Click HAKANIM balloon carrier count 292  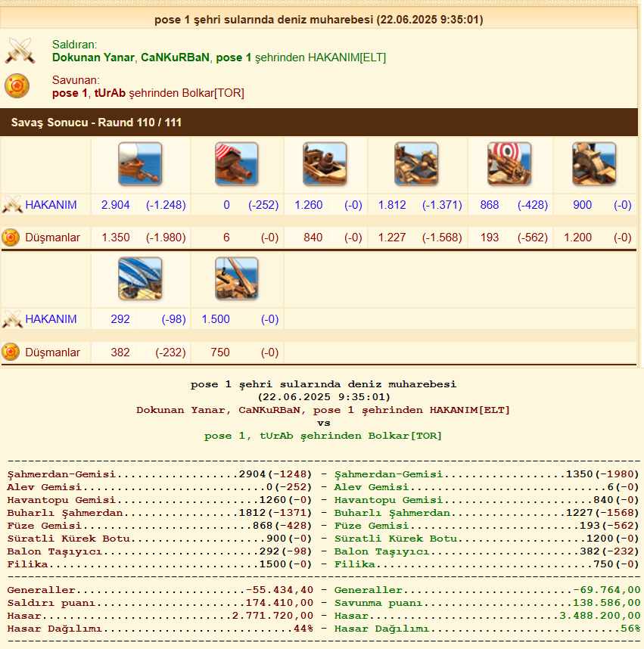(120, 319)
